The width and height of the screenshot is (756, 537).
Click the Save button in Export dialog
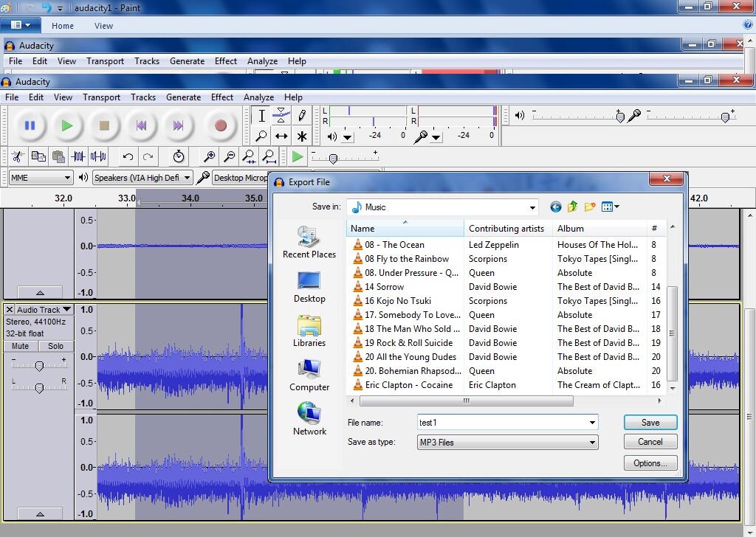pos(650,423)
